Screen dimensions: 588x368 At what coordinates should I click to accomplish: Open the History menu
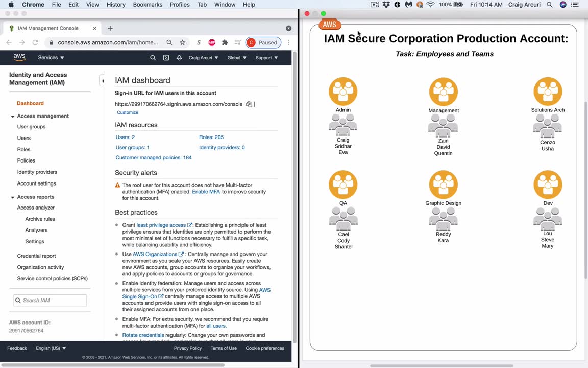(116, 5)
